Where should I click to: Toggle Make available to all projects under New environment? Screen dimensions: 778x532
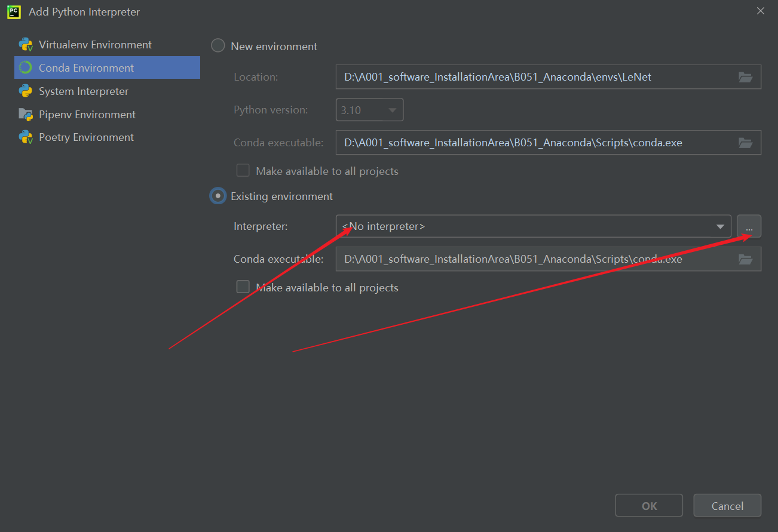point(243,171)
